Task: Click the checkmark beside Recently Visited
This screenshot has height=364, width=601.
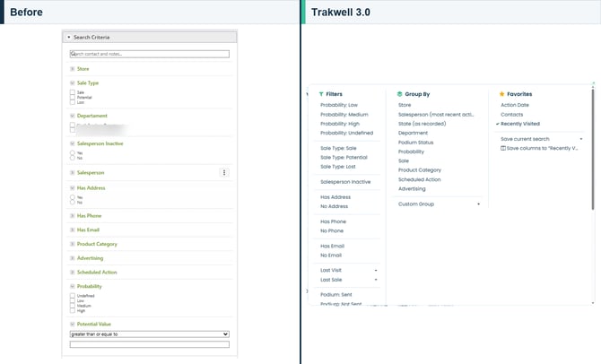Action: [498, 124]
